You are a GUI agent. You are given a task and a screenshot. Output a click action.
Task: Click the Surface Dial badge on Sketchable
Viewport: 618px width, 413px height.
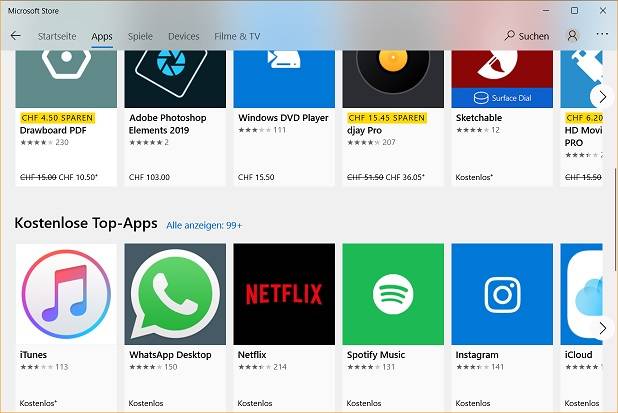pyautogui.click(x=502, y=98)
